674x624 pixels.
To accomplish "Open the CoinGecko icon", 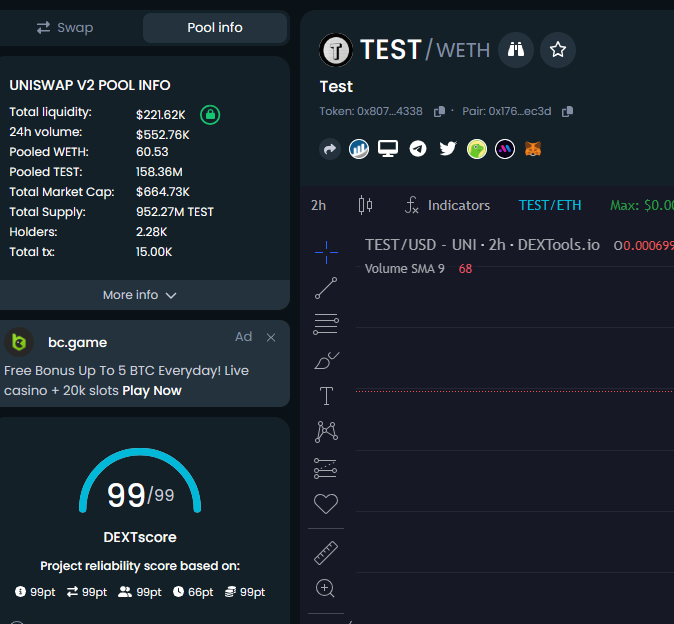I will point(477,149).
